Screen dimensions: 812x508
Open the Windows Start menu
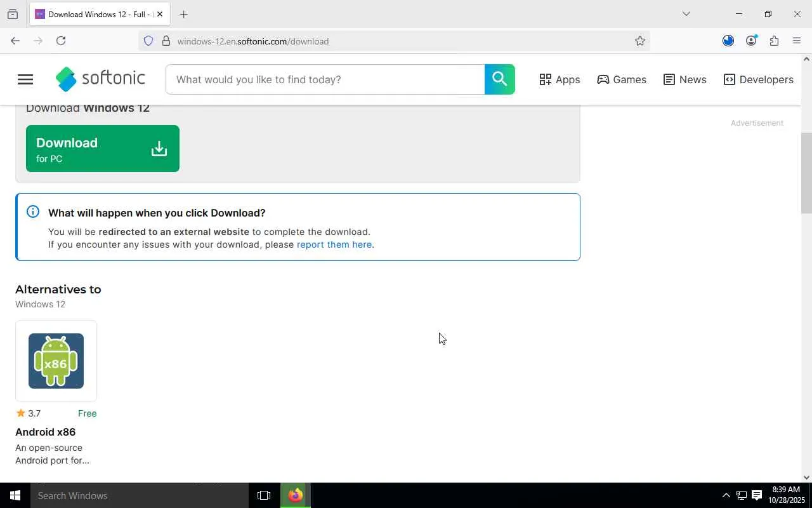click(x=15, y=495)
